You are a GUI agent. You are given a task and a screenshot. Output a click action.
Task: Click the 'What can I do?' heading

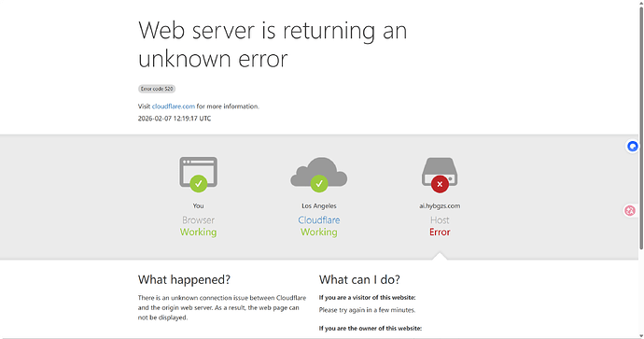[x=359, y=280]
